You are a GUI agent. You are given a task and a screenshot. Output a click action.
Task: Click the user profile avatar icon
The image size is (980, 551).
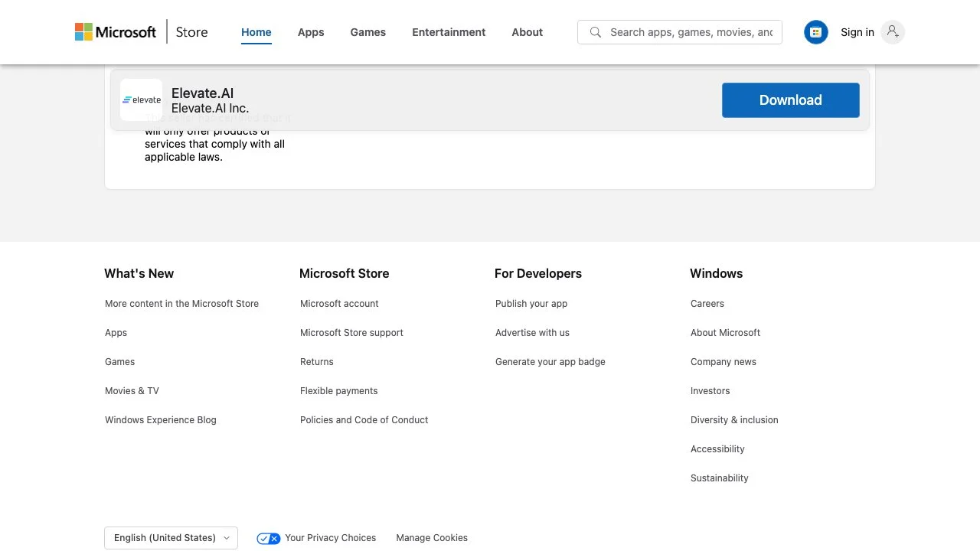[x=893, y=32]
